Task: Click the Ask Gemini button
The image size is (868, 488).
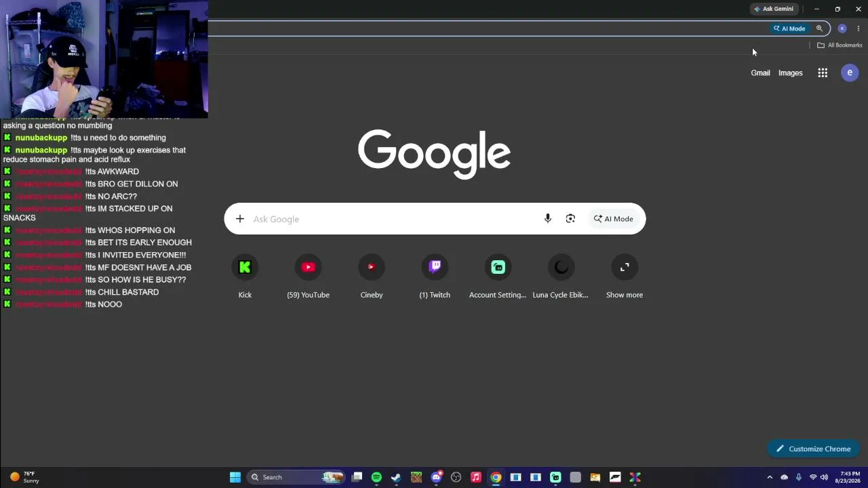Action: click(x=773, y=9)
